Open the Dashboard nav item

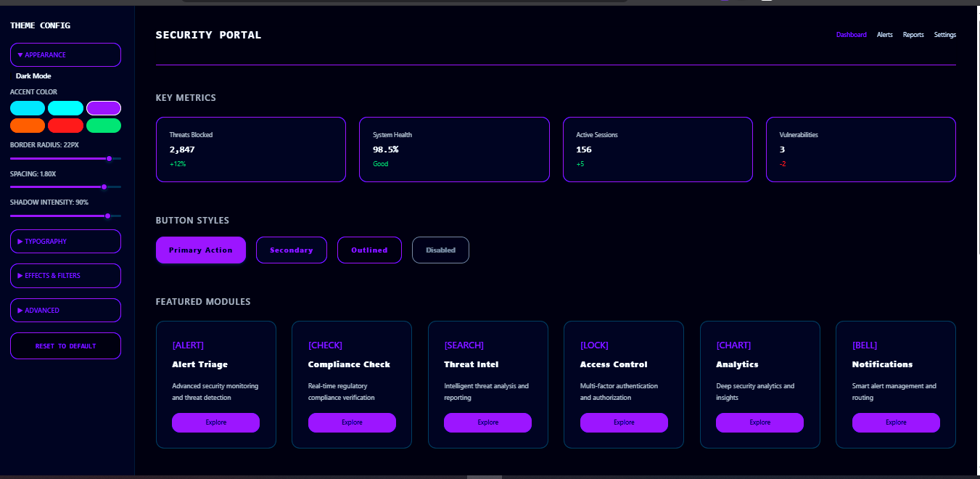click(x=851, y=35)
